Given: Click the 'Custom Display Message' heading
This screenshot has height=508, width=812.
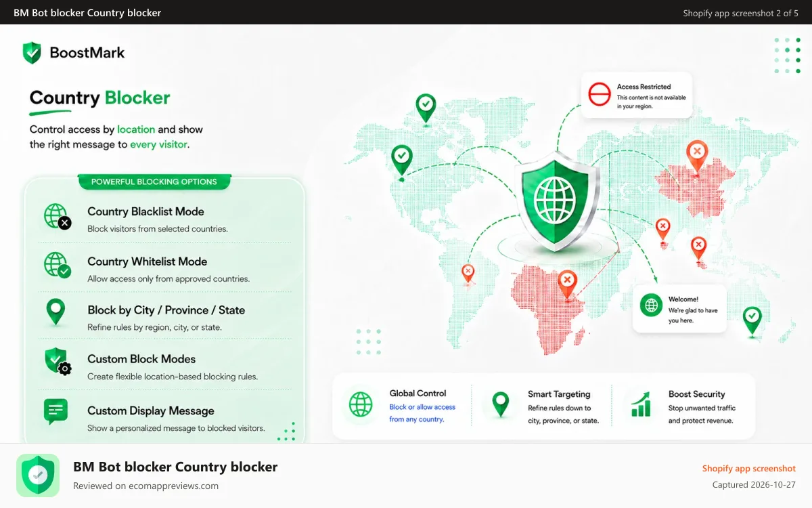Looking at the screenshot, I should pos(151,410).
